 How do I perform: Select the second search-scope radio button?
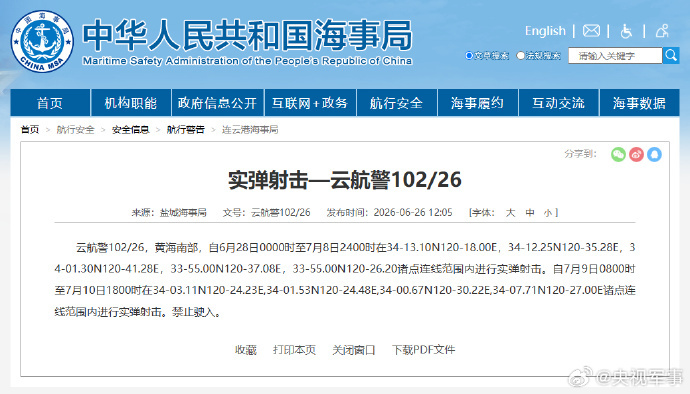[x=521, y=55]
